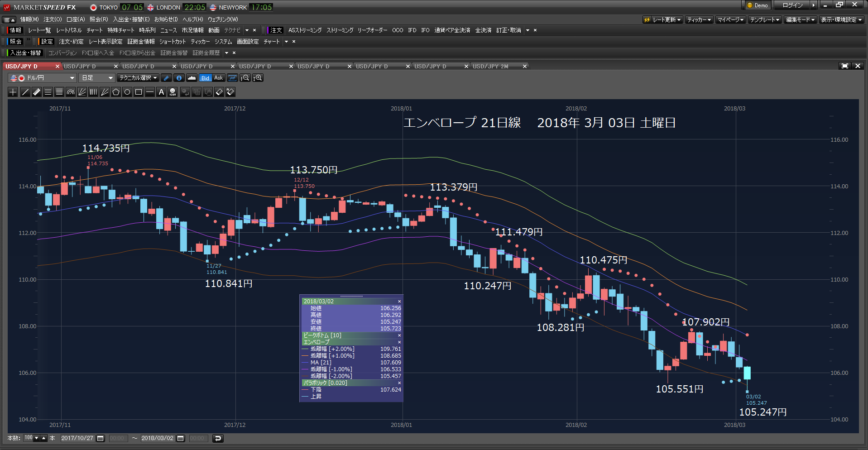Click the start date field 2017/10/27
The image size is (868, 450).
77,438
